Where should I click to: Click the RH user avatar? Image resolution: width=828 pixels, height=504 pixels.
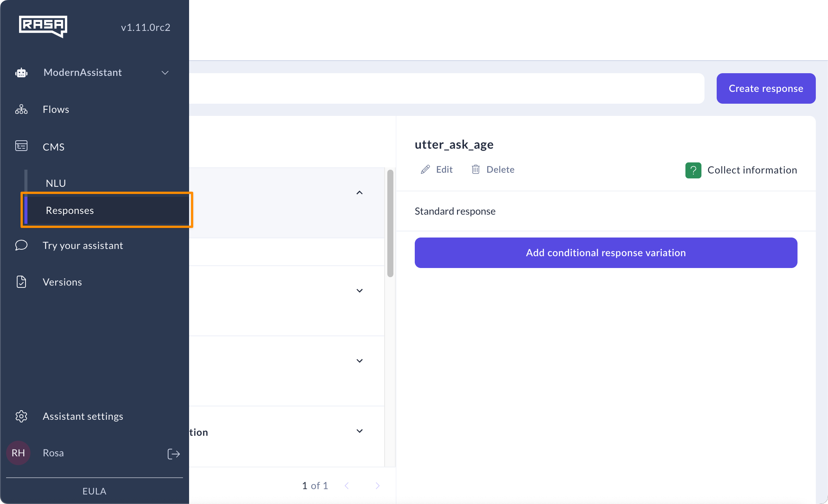click(x=18, y=453)
